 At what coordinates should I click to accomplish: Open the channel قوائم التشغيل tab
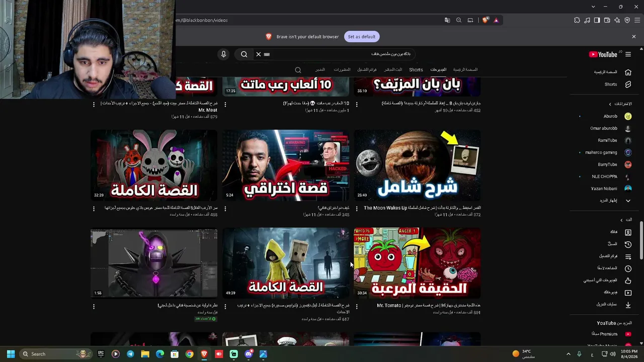[x=367, y=70]
